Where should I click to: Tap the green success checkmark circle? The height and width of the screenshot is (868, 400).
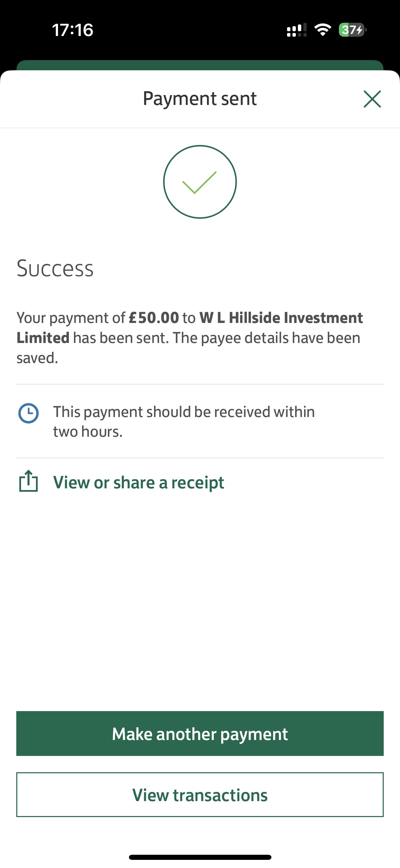point(200,182)
